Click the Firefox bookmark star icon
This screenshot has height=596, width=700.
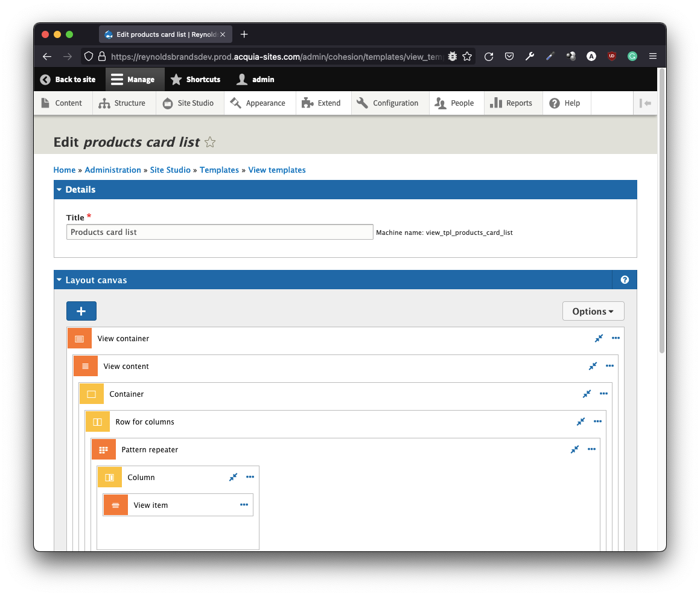click(467, 56)
